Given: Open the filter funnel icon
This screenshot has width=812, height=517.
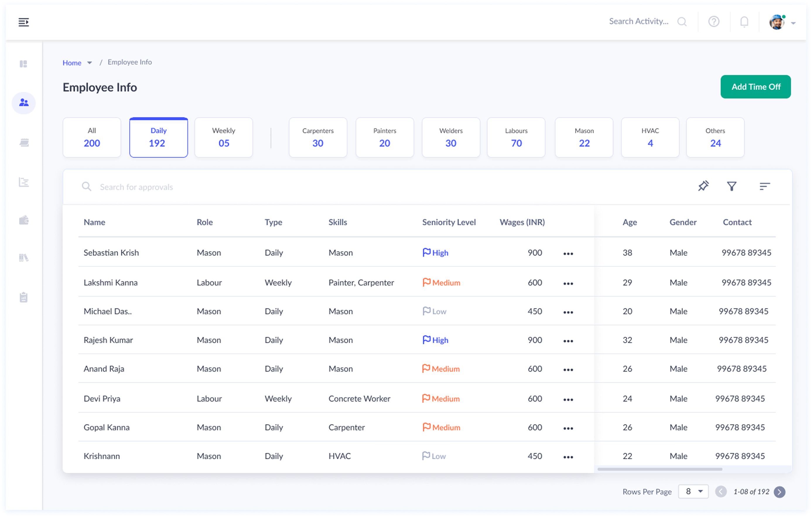Looking at the screenshot, I should tap(731, 186).
